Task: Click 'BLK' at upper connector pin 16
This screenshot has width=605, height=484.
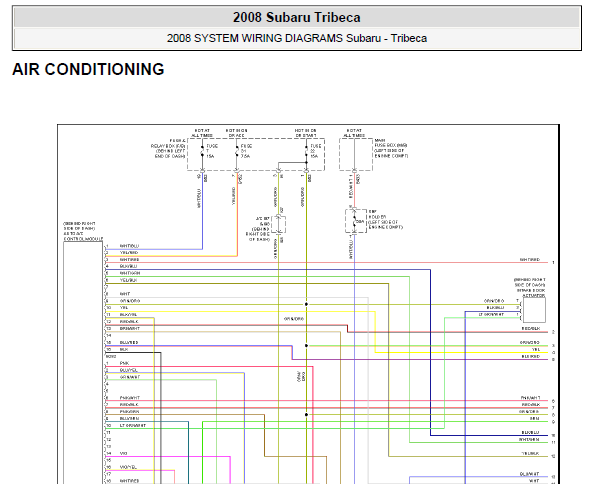Action: (x=124, y=350)
